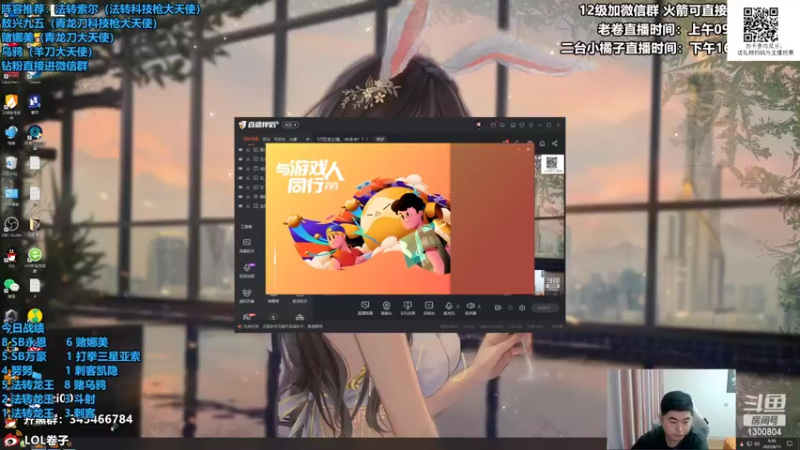Lock the last source in the list
The height and width of the screenshot is (450, 800).
tap(248, 206)
